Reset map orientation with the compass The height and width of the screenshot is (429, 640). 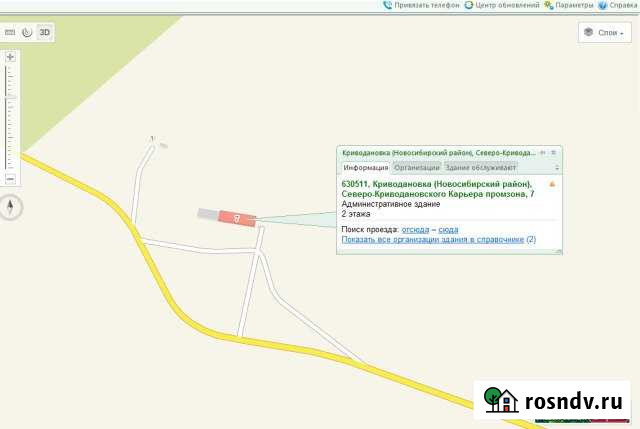(10, 207)
